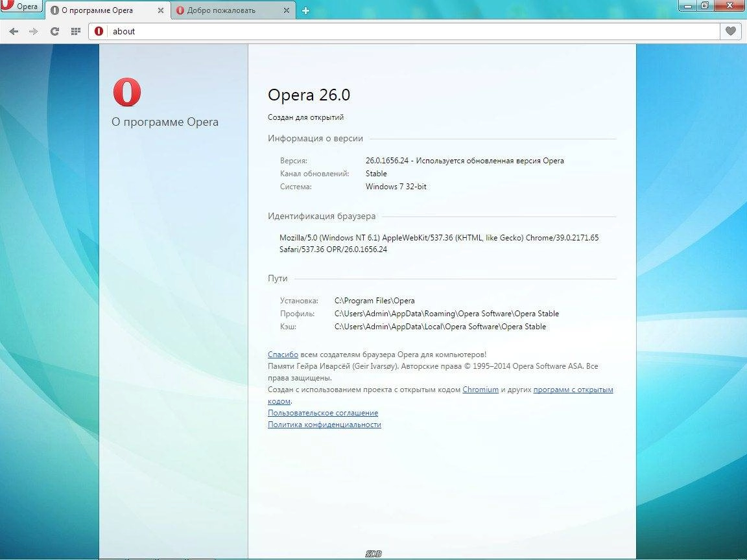This screenshot has height=560, width=747.
Task: Open 'Политика конфиденциальности' link
Action: point(324,425)
